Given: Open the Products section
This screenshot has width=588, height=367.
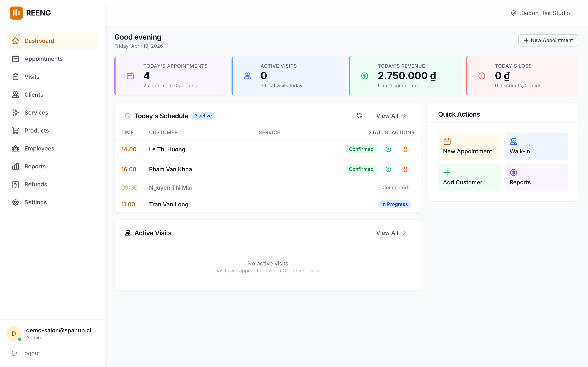Looking at the screenshot, I should 36,130.
